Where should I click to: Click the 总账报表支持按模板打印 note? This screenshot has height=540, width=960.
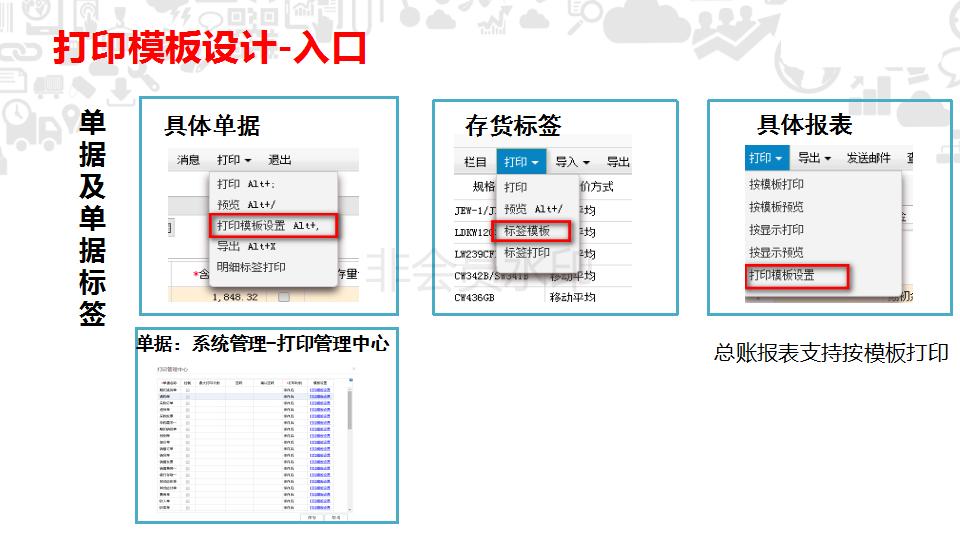(x=831, y=353)
